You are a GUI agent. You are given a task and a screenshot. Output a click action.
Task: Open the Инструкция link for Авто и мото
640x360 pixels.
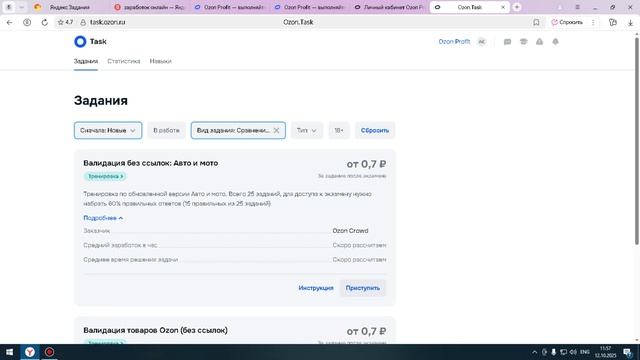click(x=316, y=288)
